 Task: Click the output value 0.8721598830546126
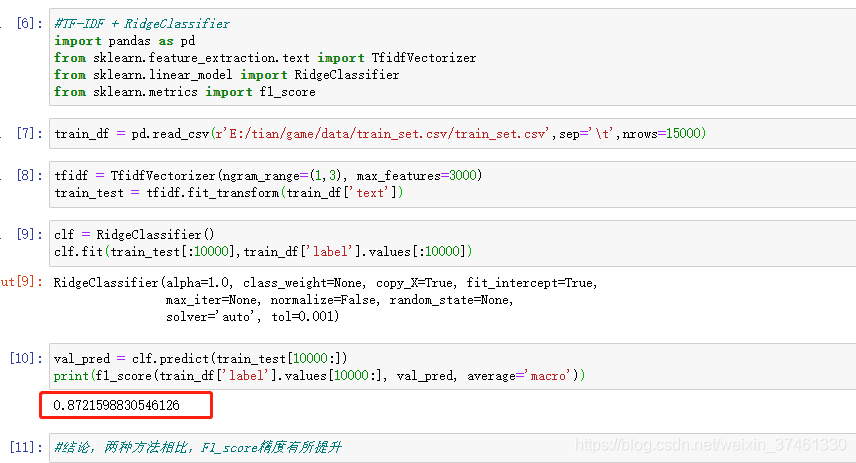click(116, 405)
